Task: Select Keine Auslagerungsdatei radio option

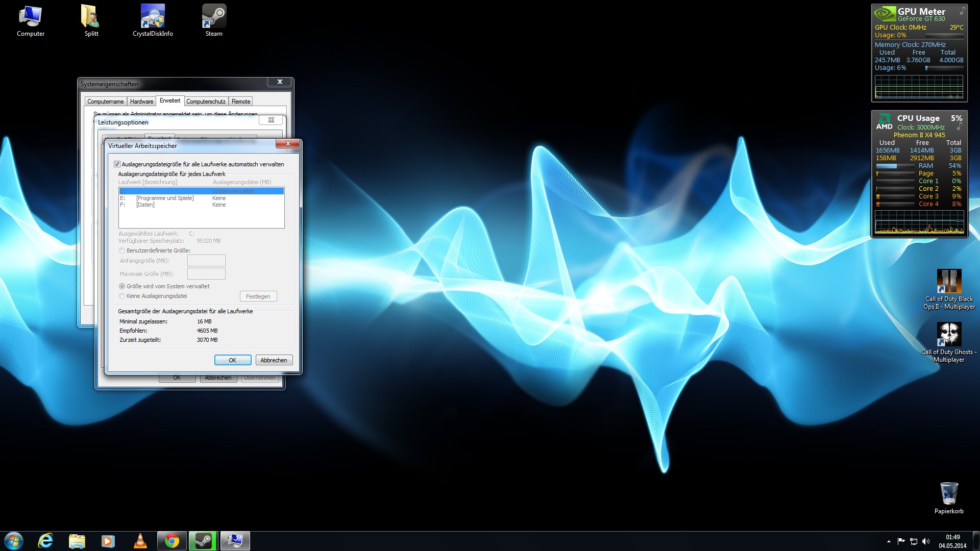Action: coord(122,296)
